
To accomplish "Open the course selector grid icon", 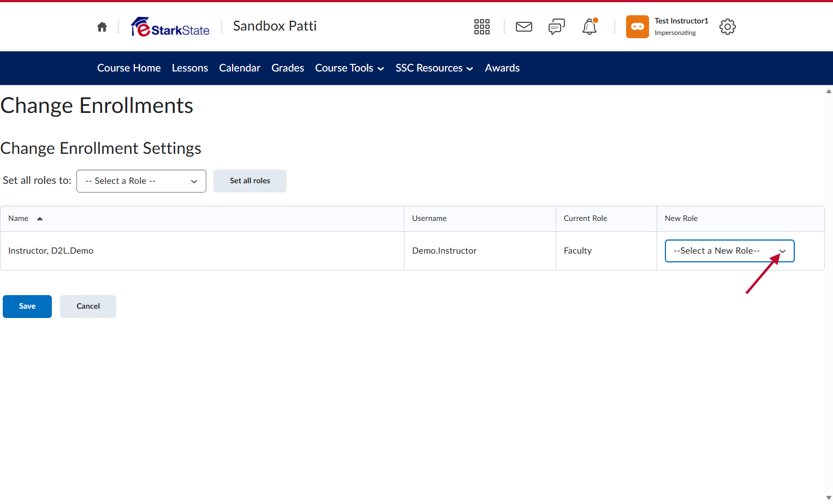I will click(482, 27).
